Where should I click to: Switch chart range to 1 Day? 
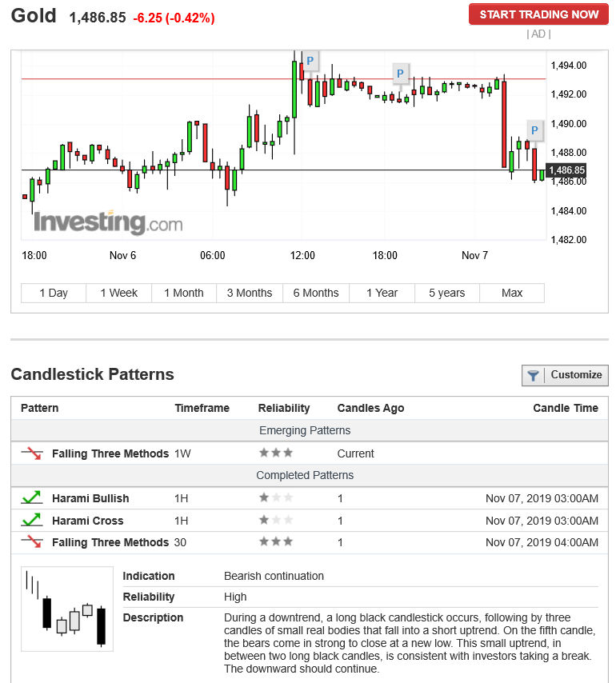click(x=54, y=293)
